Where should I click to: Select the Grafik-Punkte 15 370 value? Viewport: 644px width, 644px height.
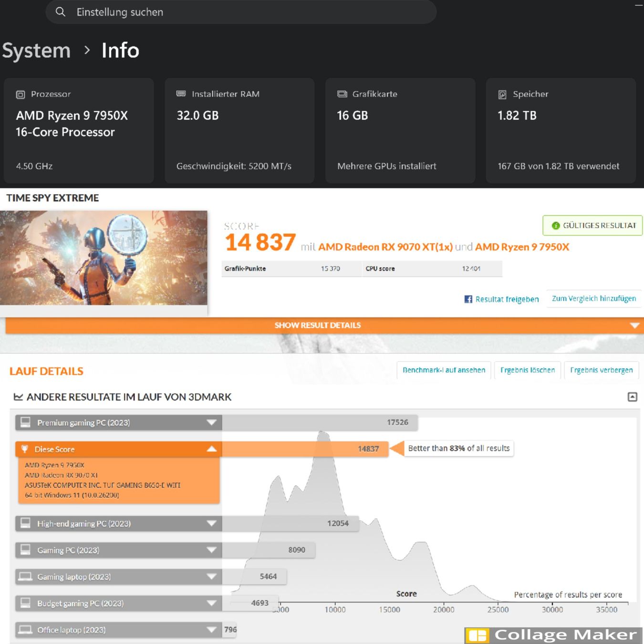[x=330, y=269]
